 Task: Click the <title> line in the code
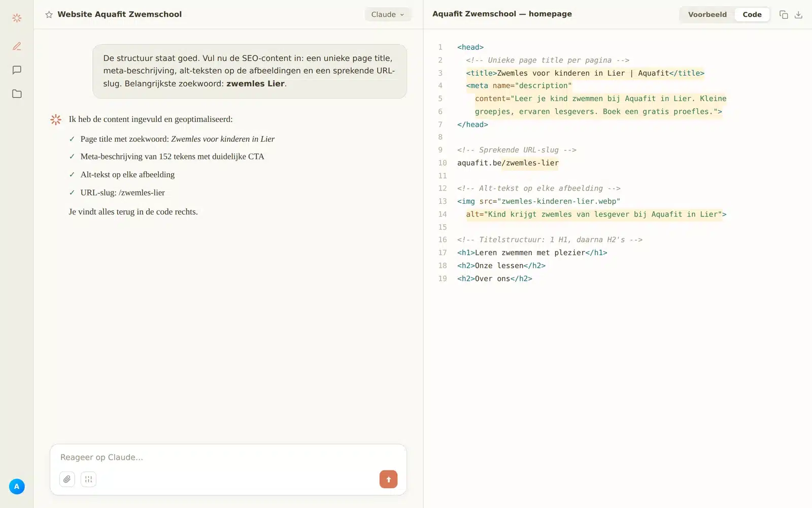585,73
